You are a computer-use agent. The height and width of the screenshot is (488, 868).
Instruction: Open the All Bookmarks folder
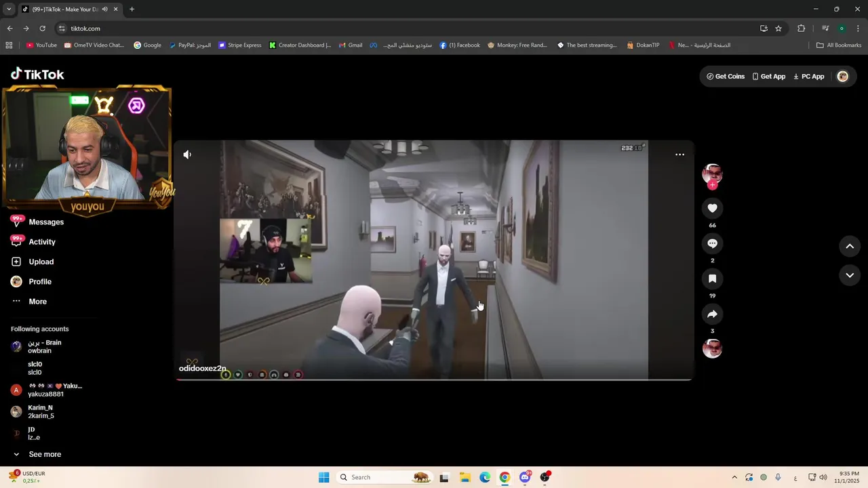tap(839, 45)
